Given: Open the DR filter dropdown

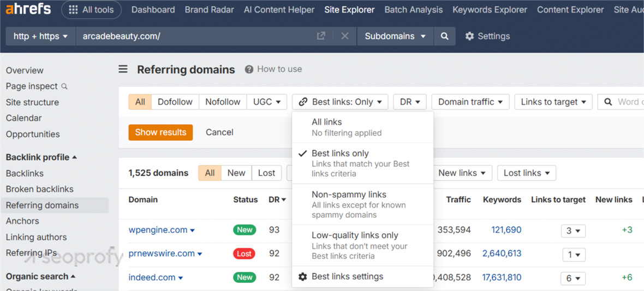Looking at the screenshot, I should pos(410,102).
